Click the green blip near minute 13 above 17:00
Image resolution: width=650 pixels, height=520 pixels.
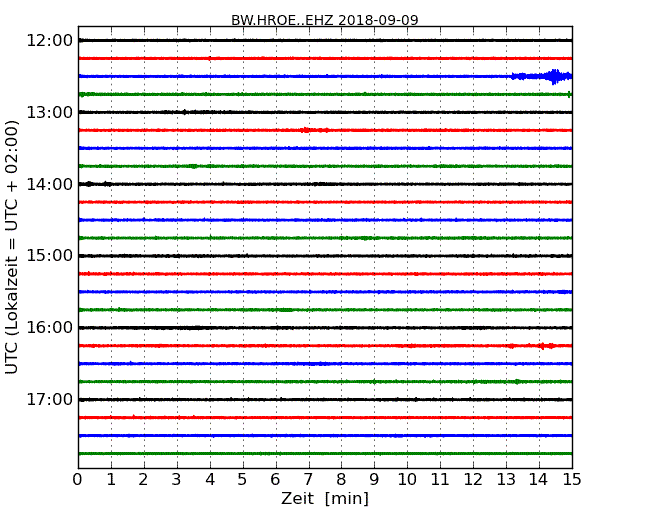(517, 381)
